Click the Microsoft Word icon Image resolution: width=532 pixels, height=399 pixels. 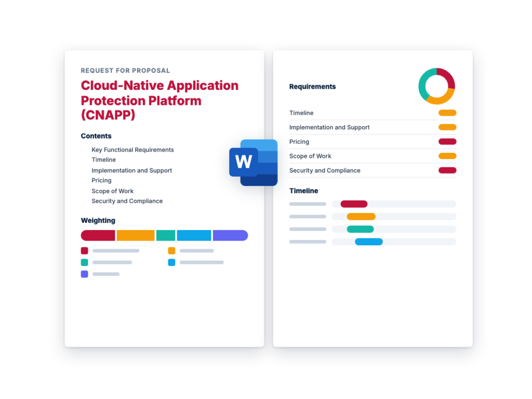tap(254, 163)
